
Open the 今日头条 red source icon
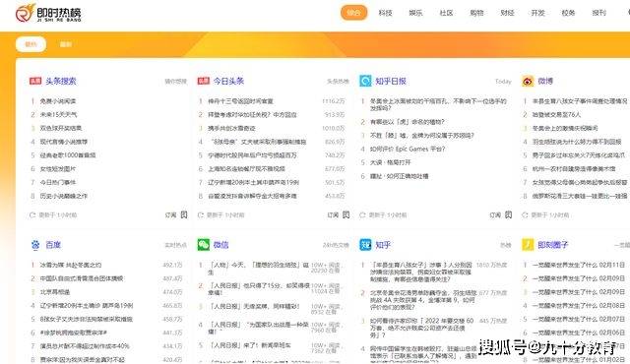[x=204, y=81]
